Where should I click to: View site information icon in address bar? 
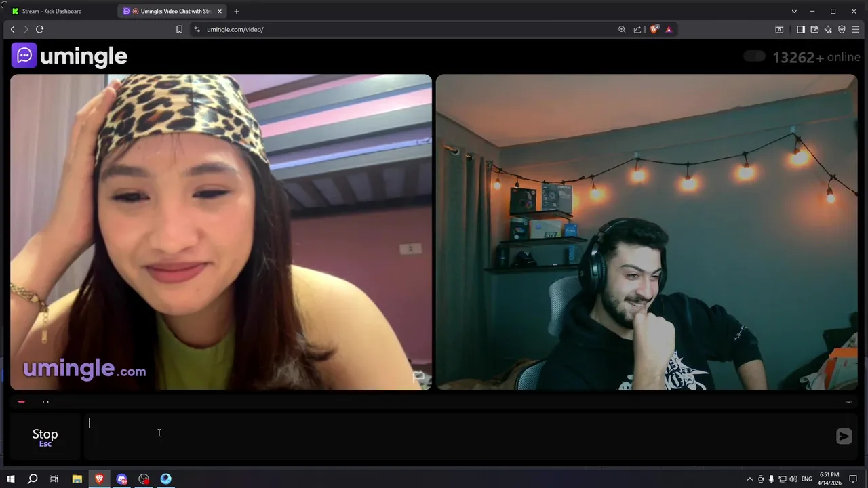pyautogui.click(x=197, y=29)
